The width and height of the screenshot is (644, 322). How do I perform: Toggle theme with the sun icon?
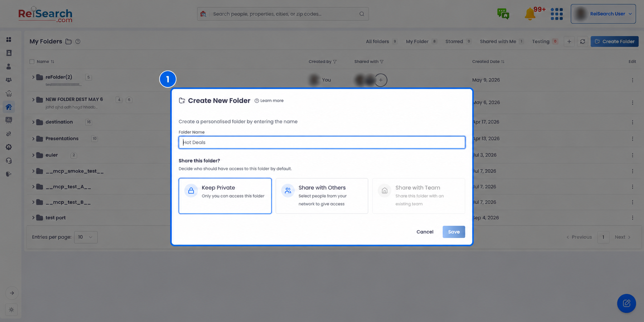click(11, 310)
